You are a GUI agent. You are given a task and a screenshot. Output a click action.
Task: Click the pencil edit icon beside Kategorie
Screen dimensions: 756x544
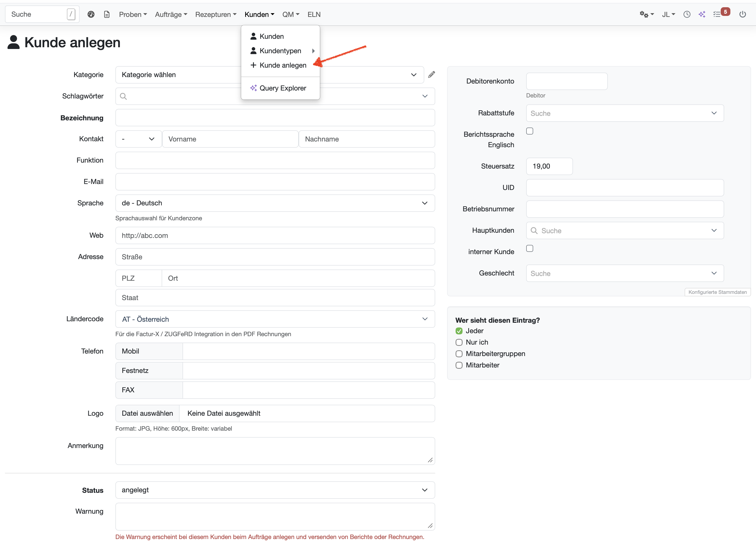tap(431, 75)
